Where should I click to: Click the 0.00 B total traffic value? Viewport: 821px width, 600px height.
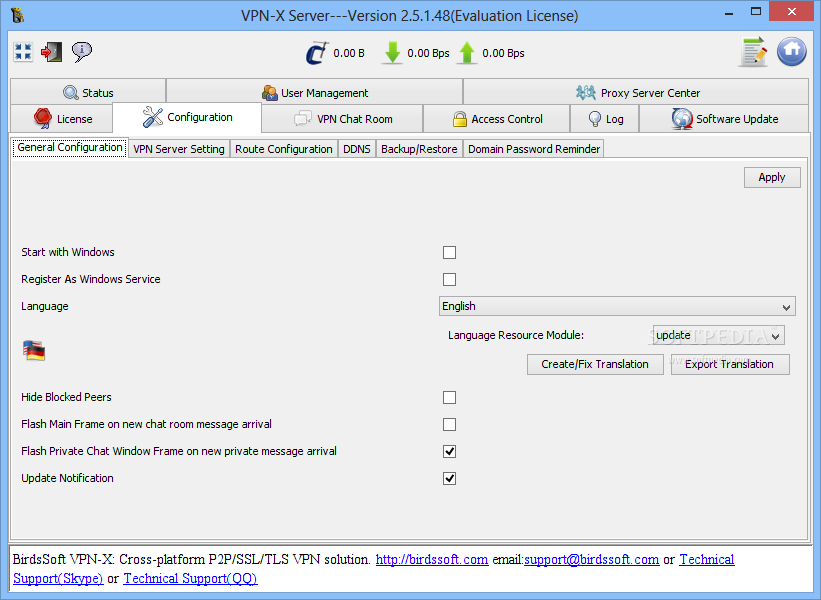point(349,53)
